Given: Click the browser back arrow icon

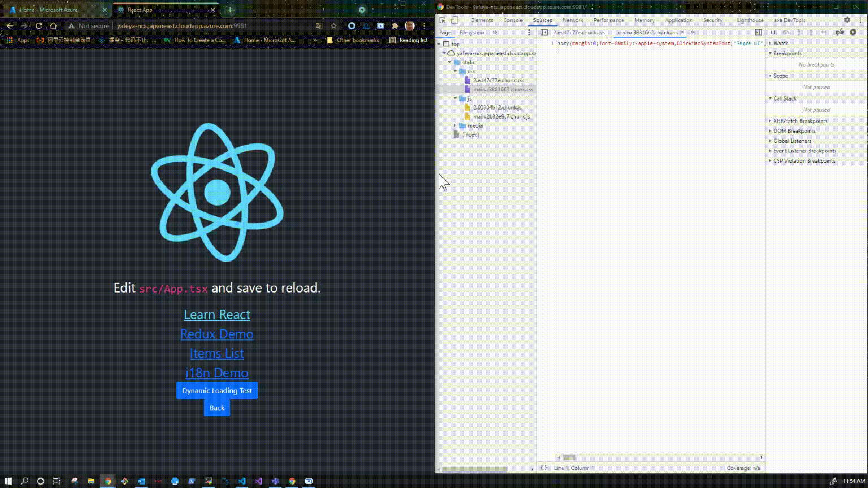Looking at the screenshot, I should pos(10,25).
